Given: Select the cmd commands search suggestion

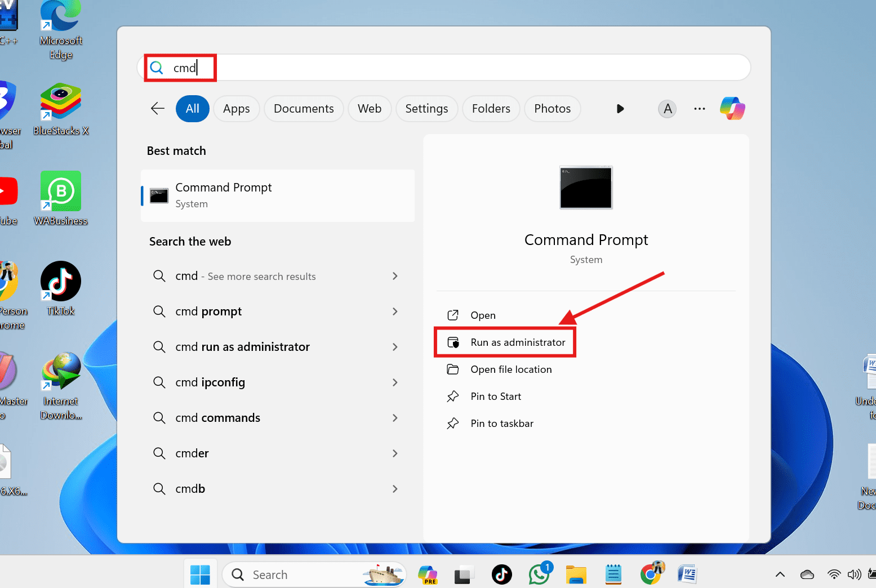Looking at the screenshot, I should 217,417.
